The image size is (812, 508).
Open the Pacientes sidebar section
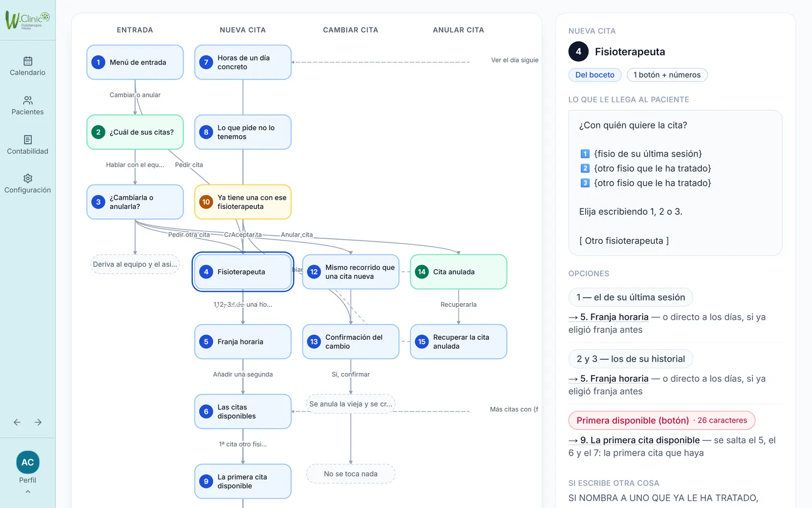[x=27, y=106]
